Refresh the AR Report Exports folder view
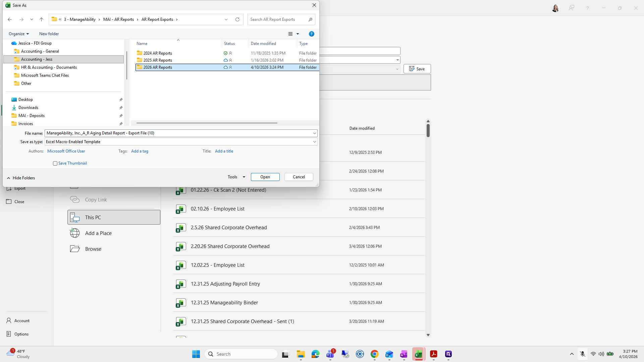The image size is (644, 362). point(237,19)
